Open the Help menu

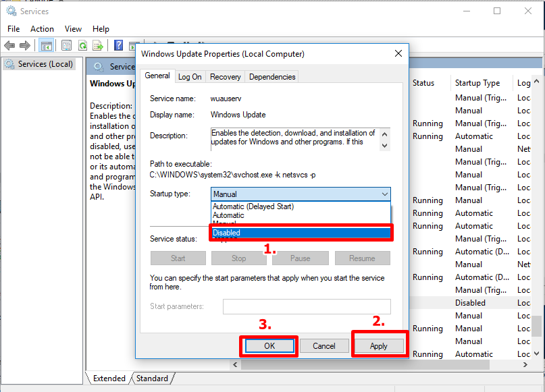[x=101, y=29]
